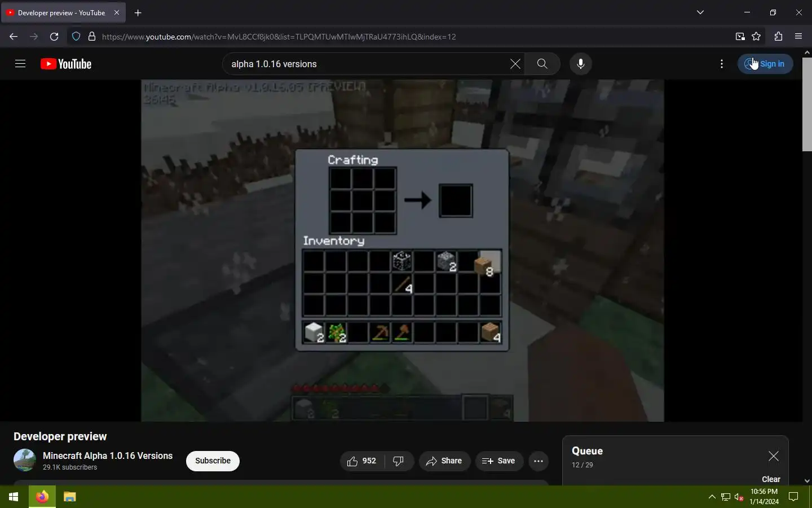
Task: Expand the list all tabs dropdown
Action: pos(700,12)
